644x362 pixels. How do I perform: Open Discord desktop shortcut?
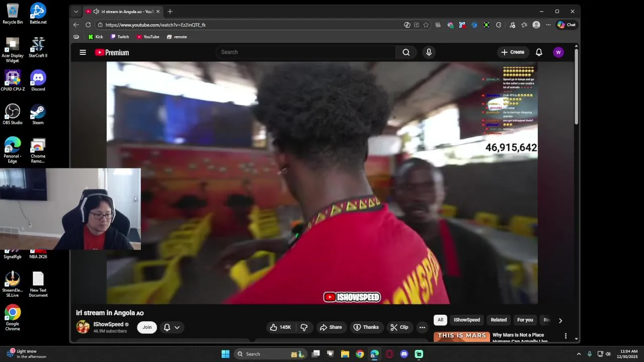pos(38,80)
